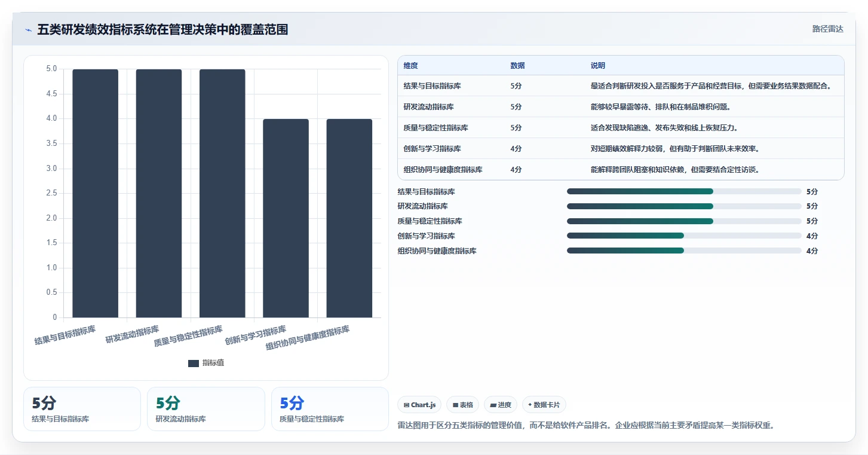Click the footer note starting 雷达图用于区分
This screenshot has height=455, width=868.
tap(586, 426)
